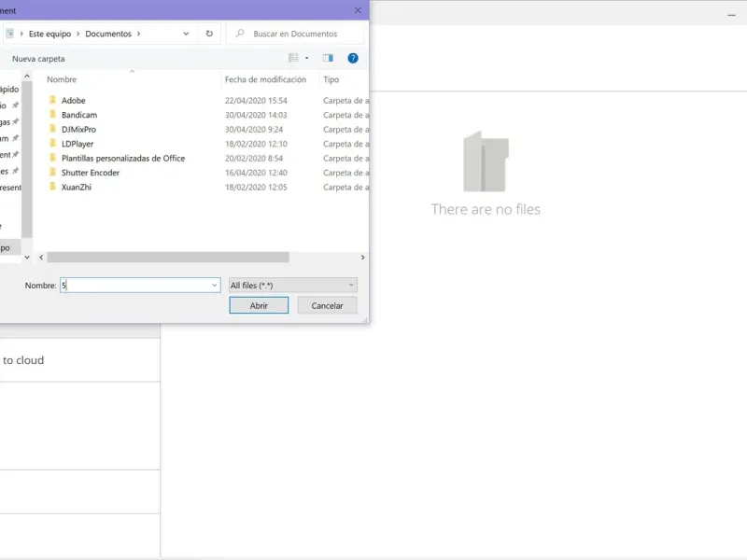The image size is (747, 560).
Task: Click Shutter Encoder date 16/04/2020 12:40
Action: [256, 173]
